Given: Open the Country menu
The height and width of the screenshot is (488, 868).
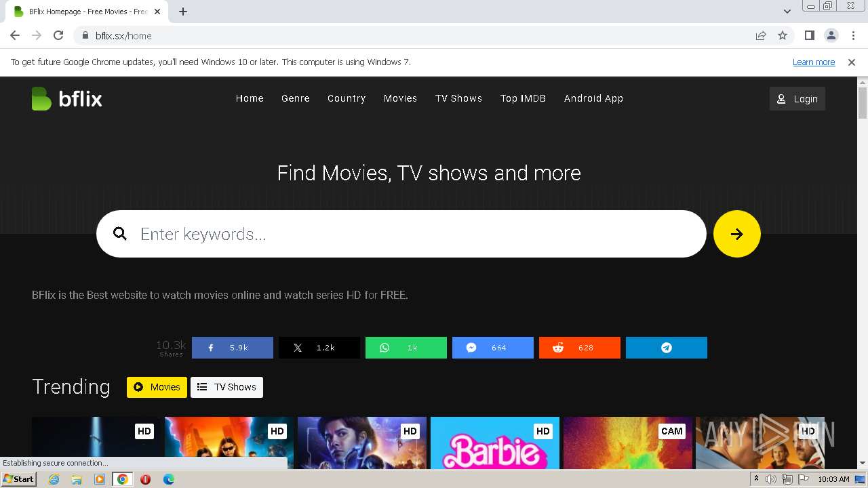Looking at the screenshot, I should (347, 98).
